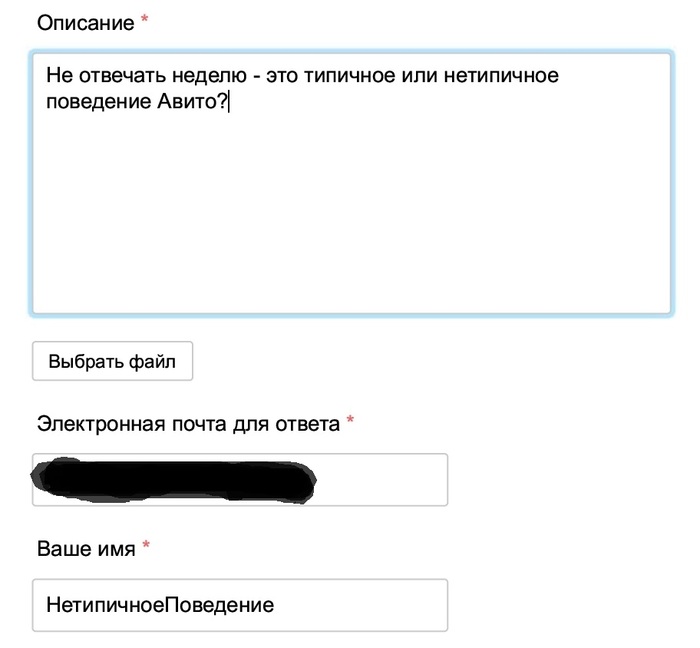This screenshot has height=648, width=700.
Task: Place cursor after the question mark in description
Action: coord(228,102)
